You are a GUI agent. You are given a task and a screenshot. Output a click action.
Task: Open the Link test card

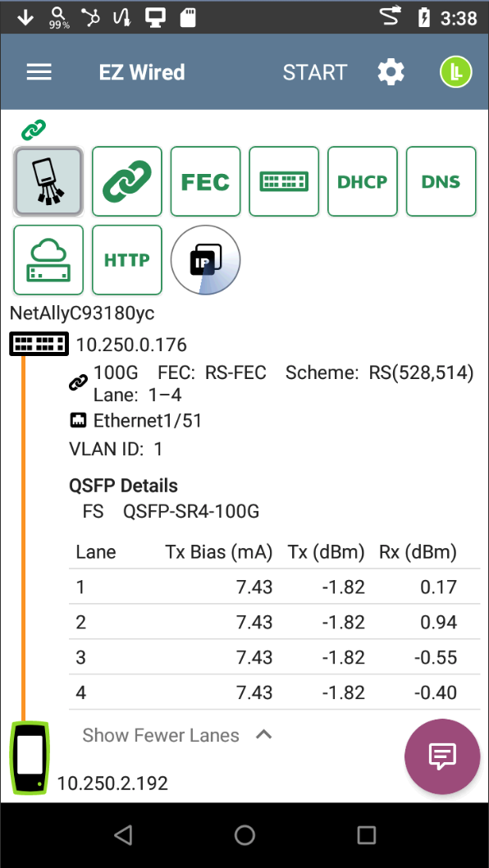pos(127,181)
